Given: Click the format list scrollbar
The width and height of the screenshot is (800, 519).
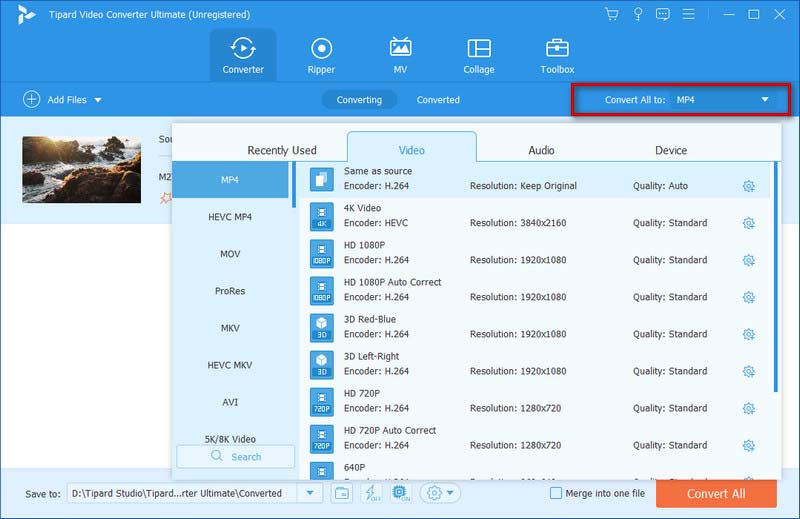Looking at the screenshot, I should pyautogui.click(x=294, y=185).
